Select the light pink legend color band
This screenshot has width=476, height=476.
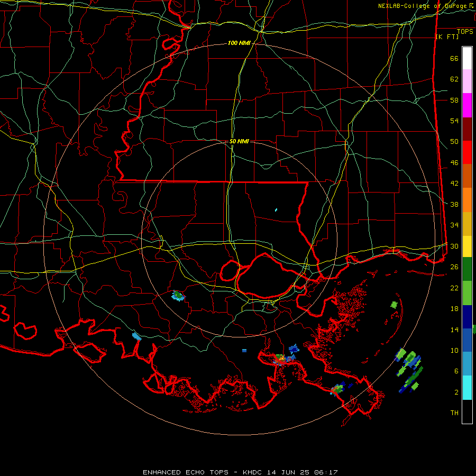point(467,81)
